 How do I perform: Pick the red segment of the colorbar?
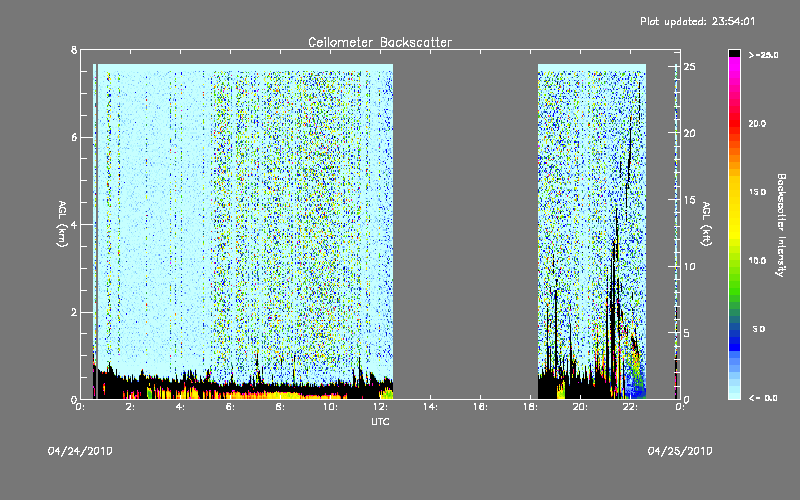pos(734,122)
